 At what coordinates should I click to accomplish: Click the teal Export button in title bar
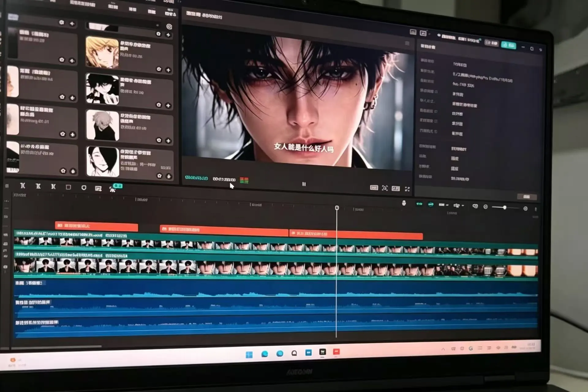point(508,45)
